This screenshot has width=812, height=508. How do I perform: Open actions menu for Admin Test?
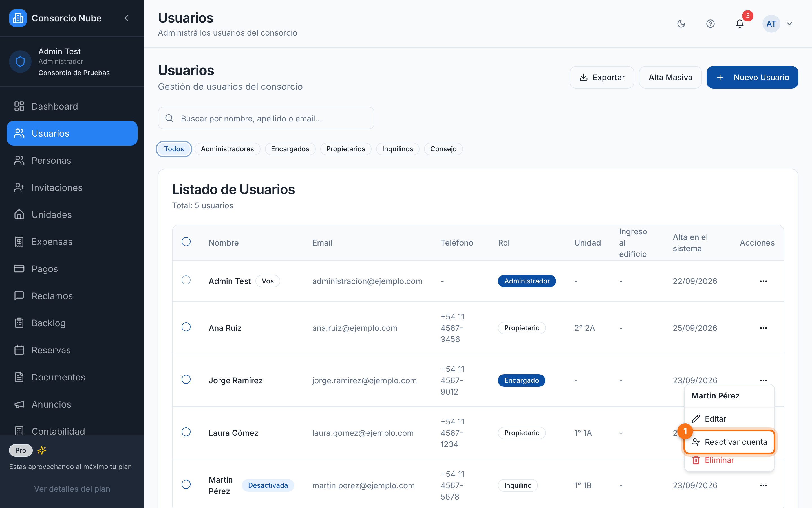pyautogui.click(x=763, y=281)
